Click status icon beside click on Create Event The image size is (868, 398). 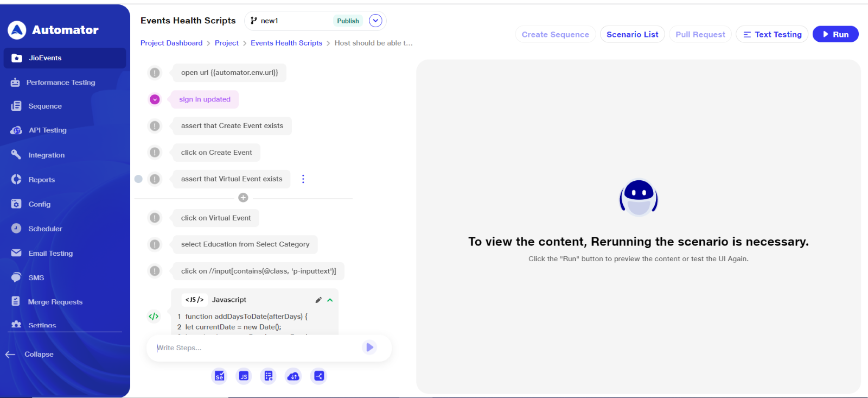coord(155,153)
